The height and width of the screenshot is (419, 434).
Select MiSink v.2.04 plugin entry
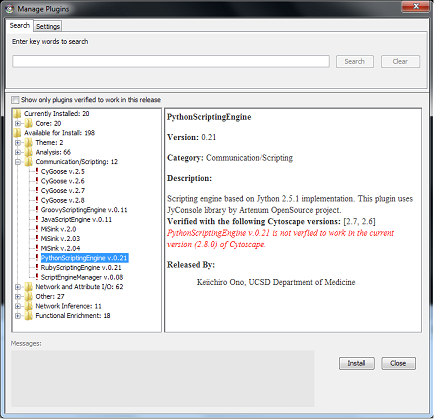tap(60, 248)
